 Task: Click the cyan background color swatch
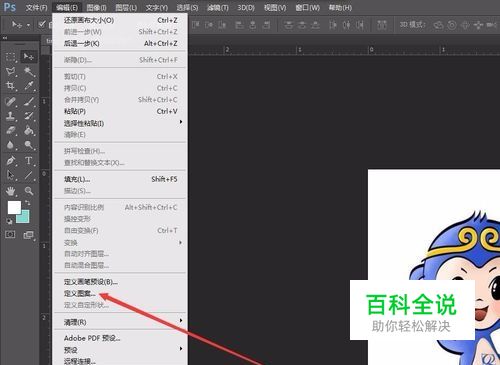point(25,218)
